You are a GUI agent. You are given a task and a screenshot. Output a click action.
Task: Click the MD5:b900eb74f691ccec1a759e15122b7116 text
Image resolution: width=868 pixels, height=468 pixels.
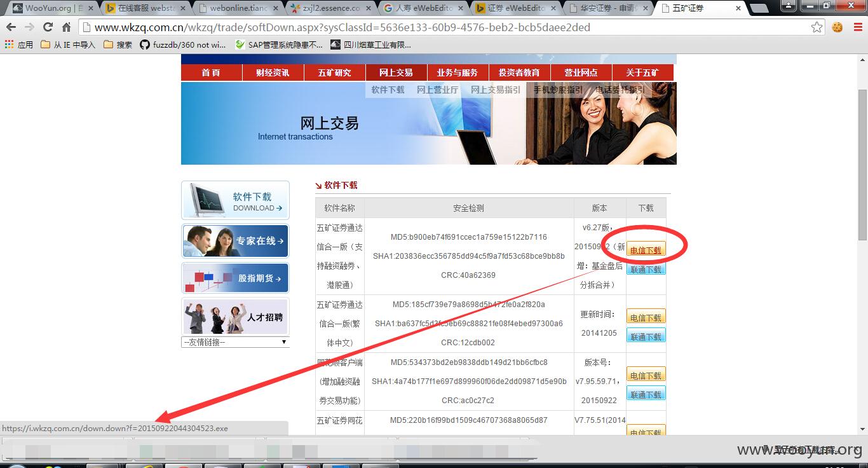coord(468,237)
